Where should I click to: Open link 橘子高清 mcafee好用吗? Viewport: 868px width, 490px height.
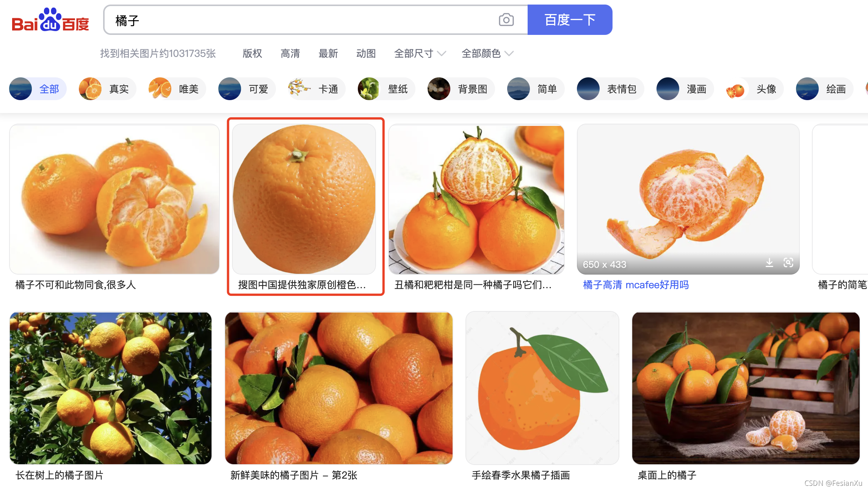[636, 285]
